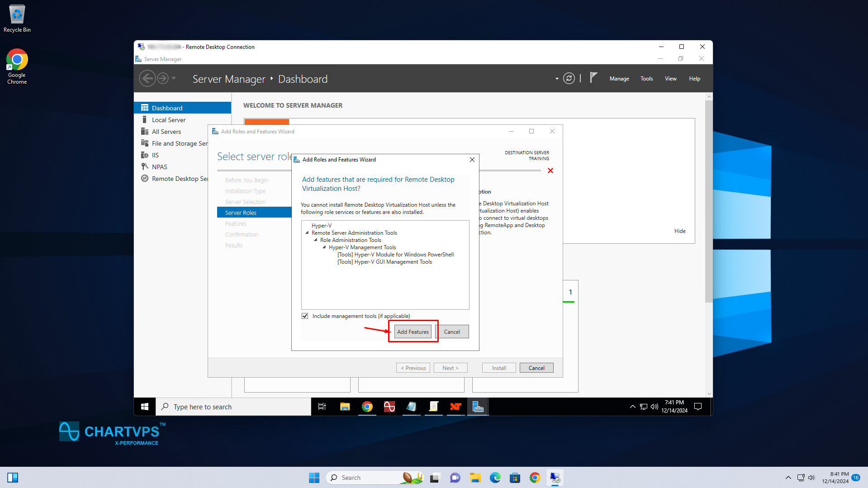Select Server Roles wizard step
Screen dimensions: 868x488
(254, 213)
